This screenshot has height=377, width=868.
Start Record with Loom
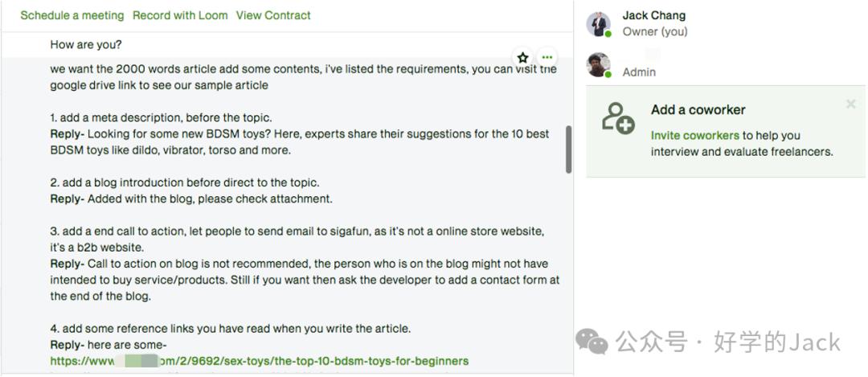(180, 15)
